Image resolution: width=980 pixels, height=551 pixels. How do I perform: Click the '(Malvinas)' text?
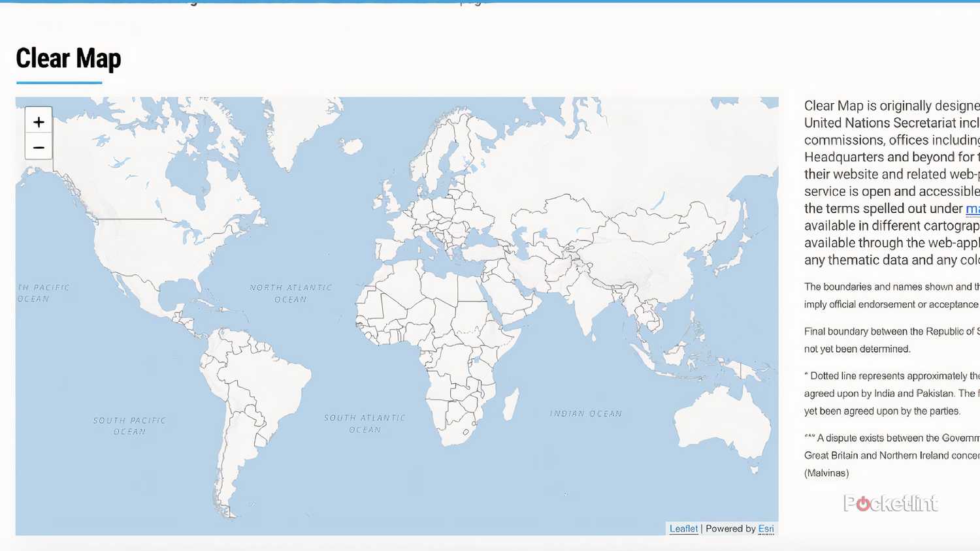[x=826, y=473]
